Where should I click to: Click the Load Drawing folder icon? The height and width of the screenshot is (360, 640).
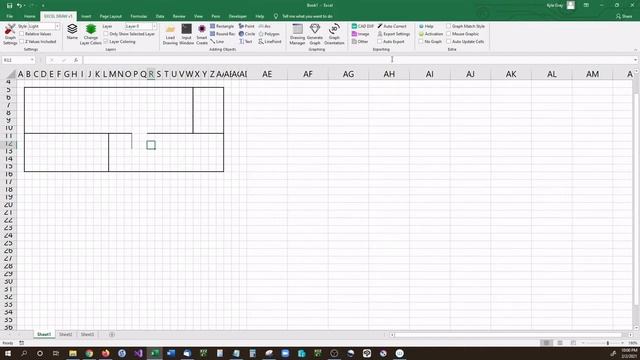click(170, 34)
